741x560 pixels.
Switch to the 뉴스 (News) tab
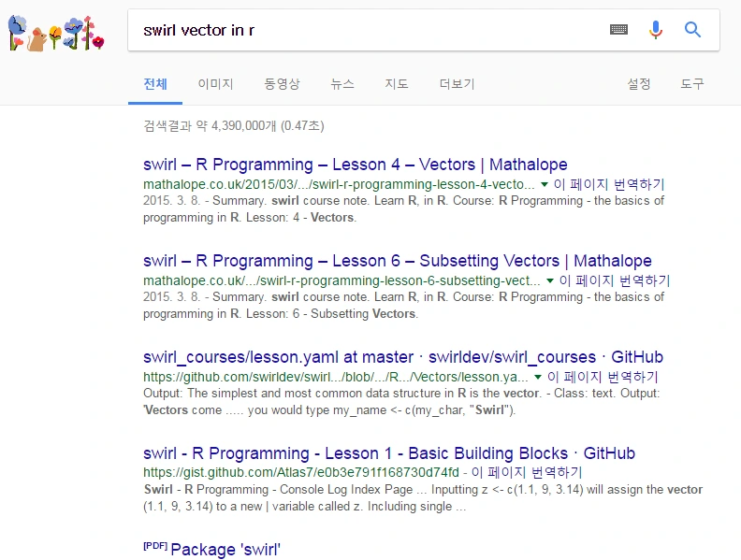tap(342, 84)
